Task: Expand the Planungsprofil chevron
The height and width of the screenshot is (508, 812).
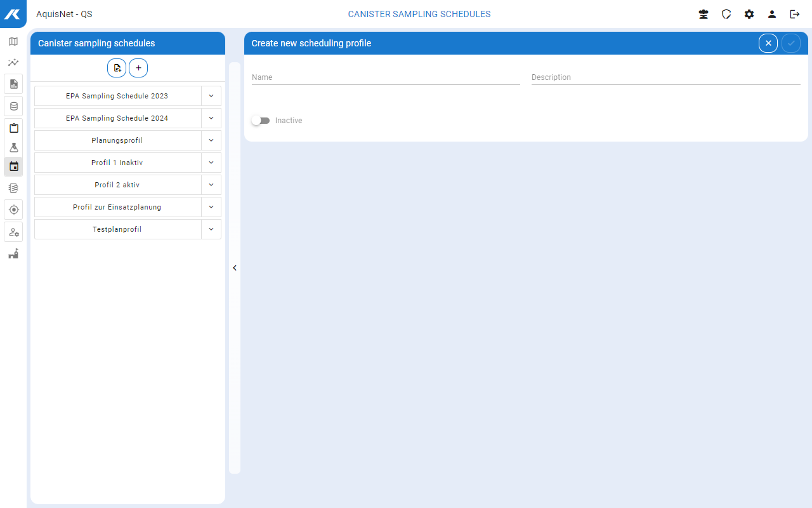Action: (x=211, y=140)
